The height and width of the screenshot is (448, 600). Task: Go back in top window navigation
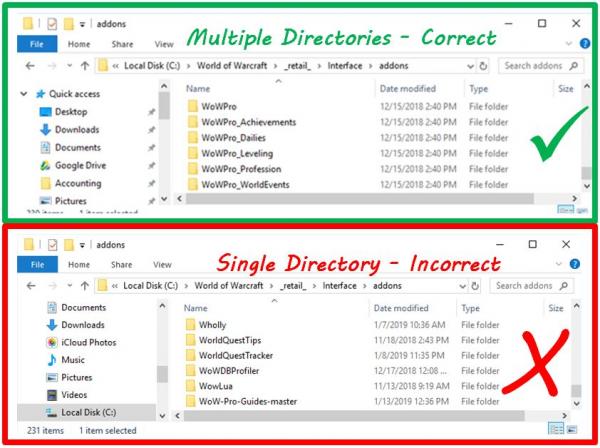point(30,66)
